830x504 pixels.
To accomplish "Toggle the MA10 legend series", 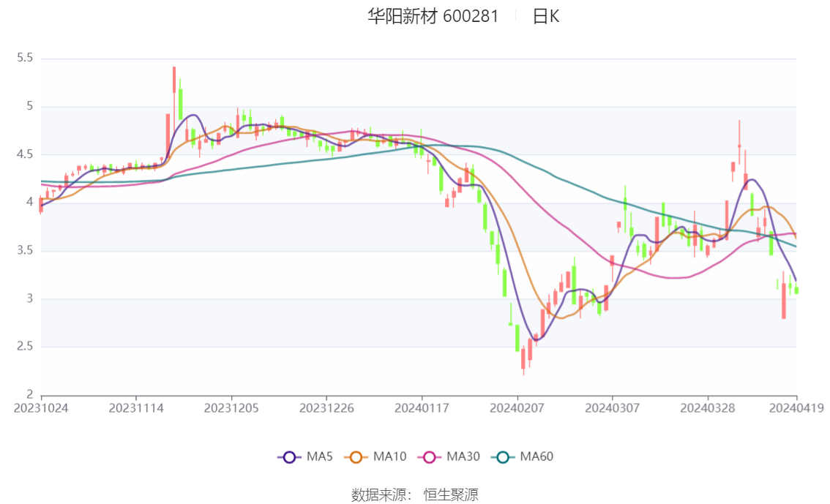I will tap(375, 457).
